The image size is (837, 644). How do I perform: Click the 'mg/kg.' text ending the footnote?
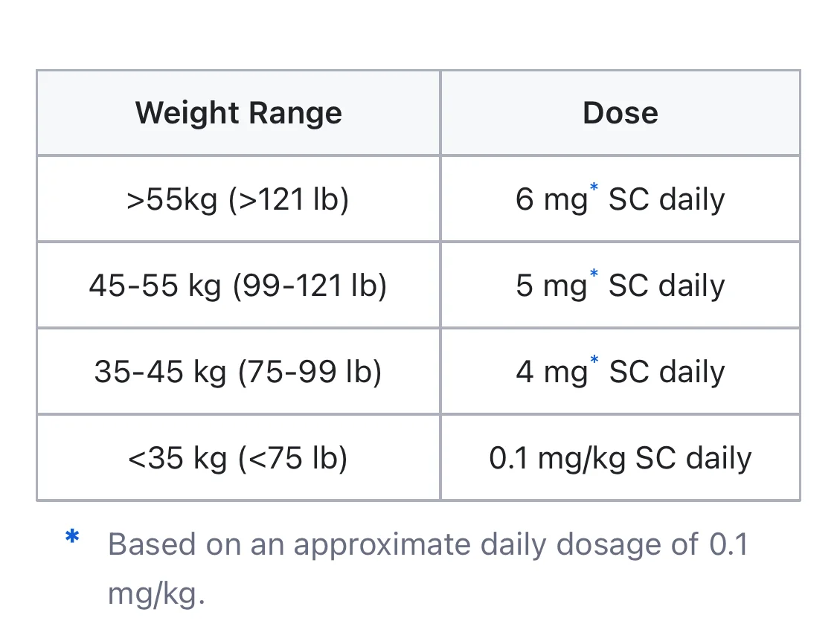coord(156,593)
